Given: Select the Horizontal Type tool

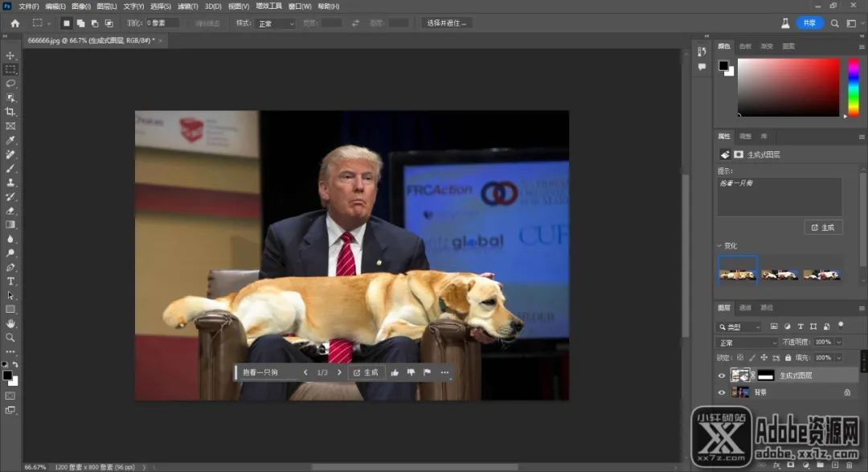Looking at the screenshot, I should (10, 281).
